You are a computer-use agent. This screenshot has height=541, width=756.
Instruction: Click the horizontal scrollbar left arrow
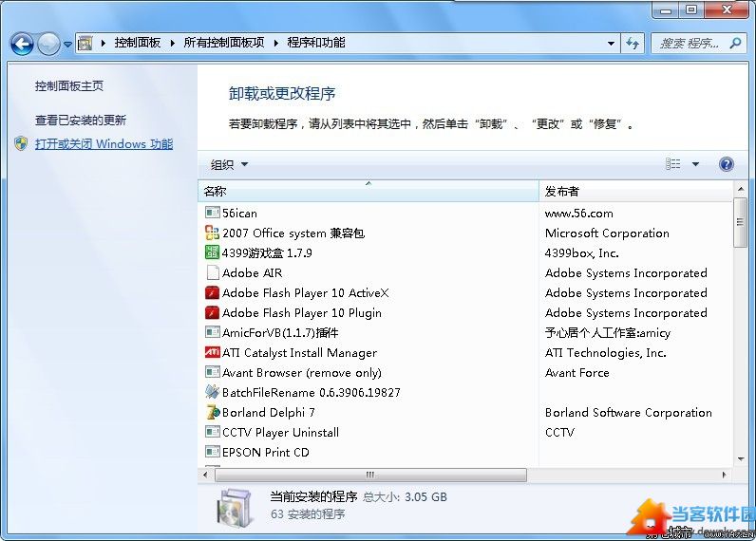pos(205,475)
